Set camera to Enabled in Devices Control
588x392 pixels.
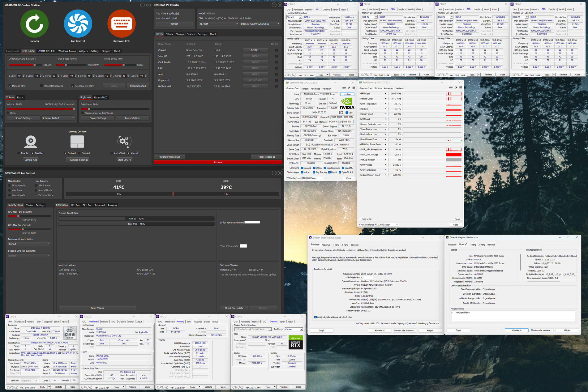pyautogui.click(x=19, y=153)
